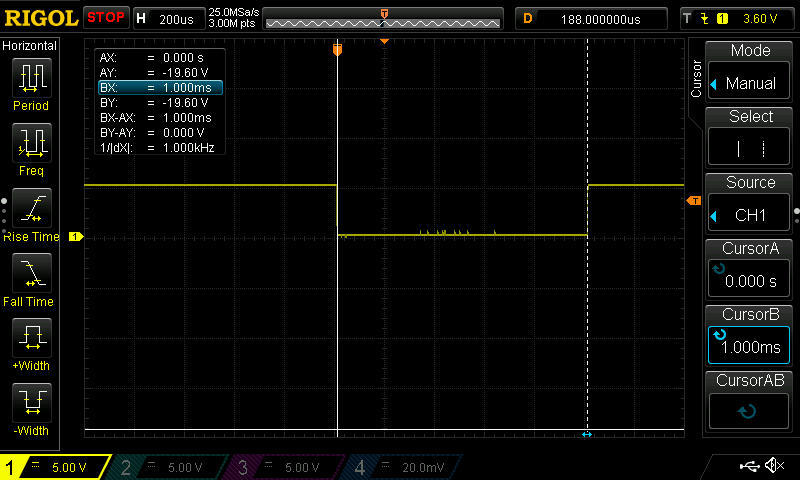
Task: Click the highlighted BX 1.000ms readout row
Action: coord(160,88)
